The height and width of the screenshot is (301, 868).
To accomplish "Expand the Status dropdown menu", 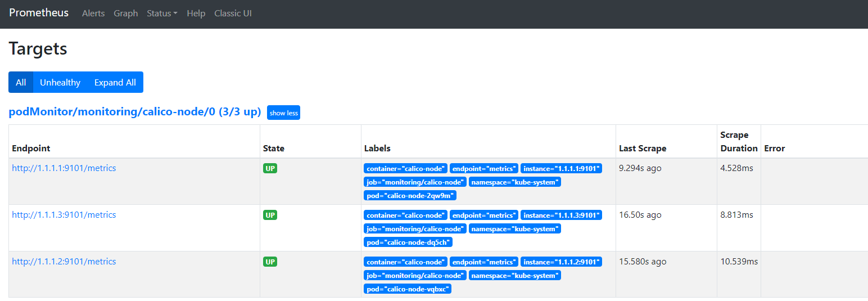I will pyautogui.click(x=162, y=14).
